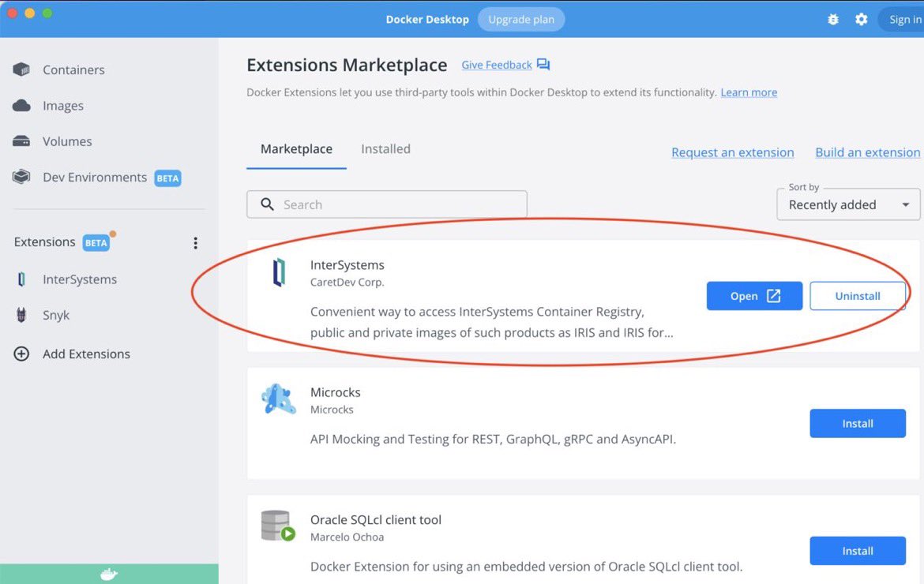Click the Sort by dropdown arrow
This screenshot has height=584, width=924.
click(x=906, y=205)
